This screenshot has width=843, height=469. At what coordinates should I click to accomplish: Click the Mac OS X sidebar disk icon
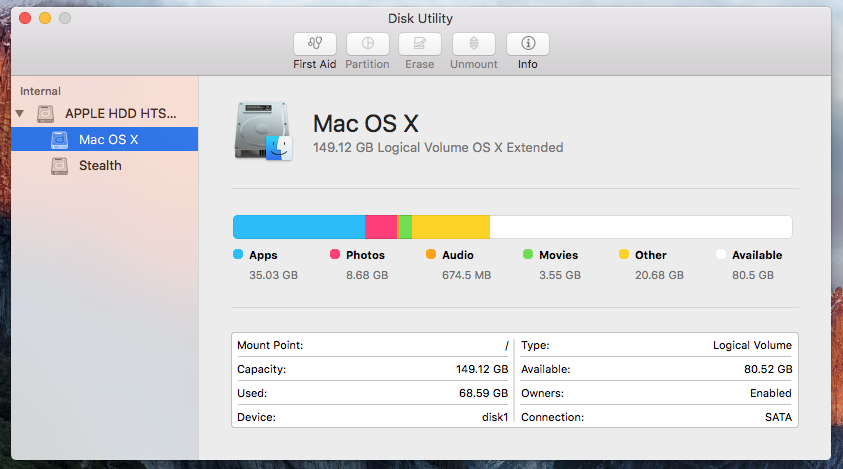point(60,140)
